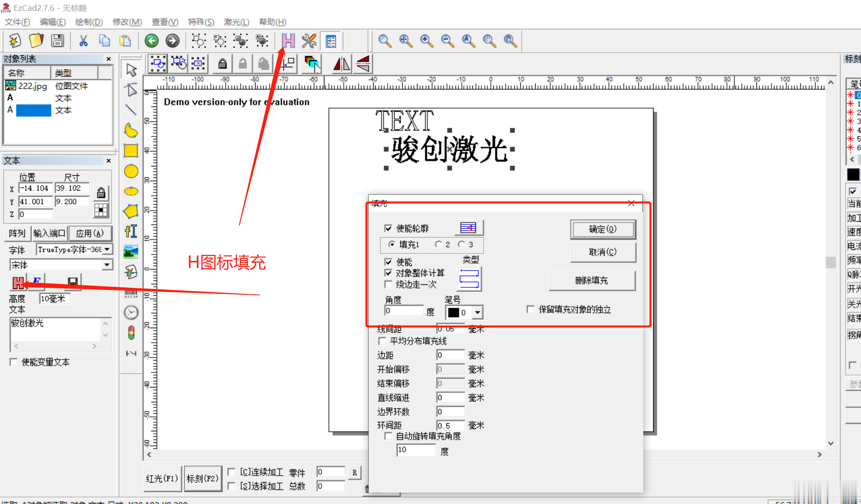Enable 使能变量文本 checkbox
The image size is (861, 504).
pyautogui.click(x=13, y=362)
